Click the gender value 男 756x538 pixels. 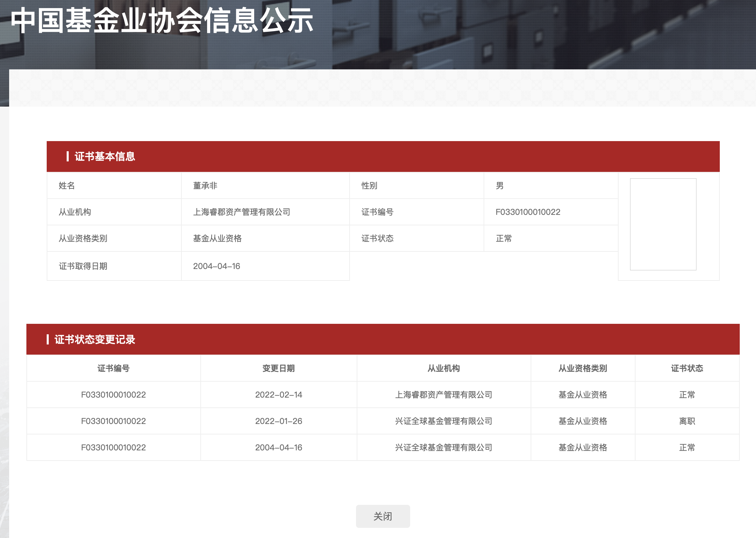pyautogui.click(x=499, y=185)
